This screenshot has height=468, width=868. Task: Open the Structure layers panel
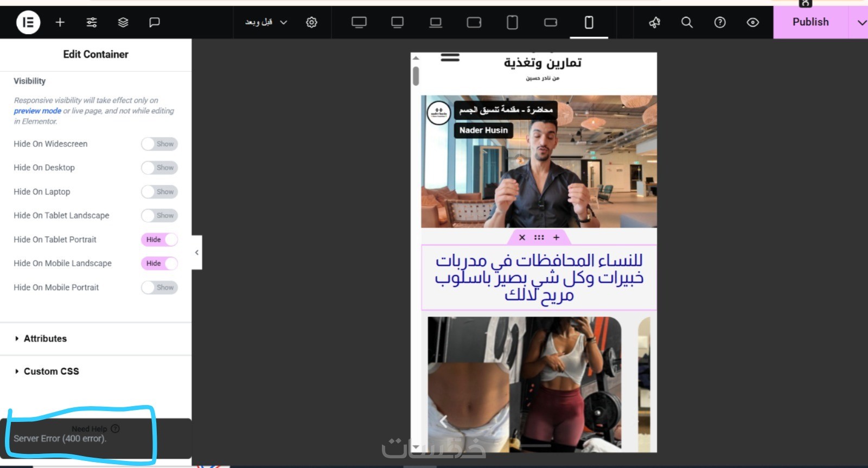click(x=123, y=22)
